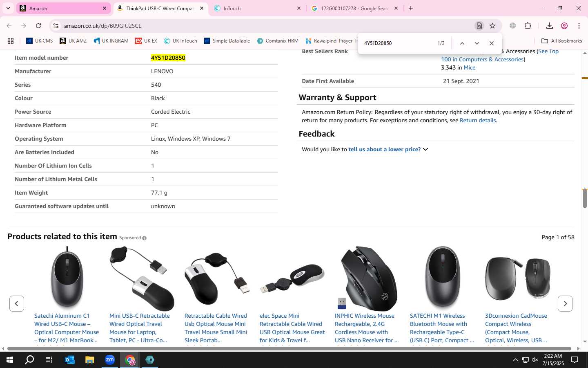Open Simple DataTable bookmark
Image resolution: width=588 pixels, height=368 pixels.
click(x=227, y=41)
